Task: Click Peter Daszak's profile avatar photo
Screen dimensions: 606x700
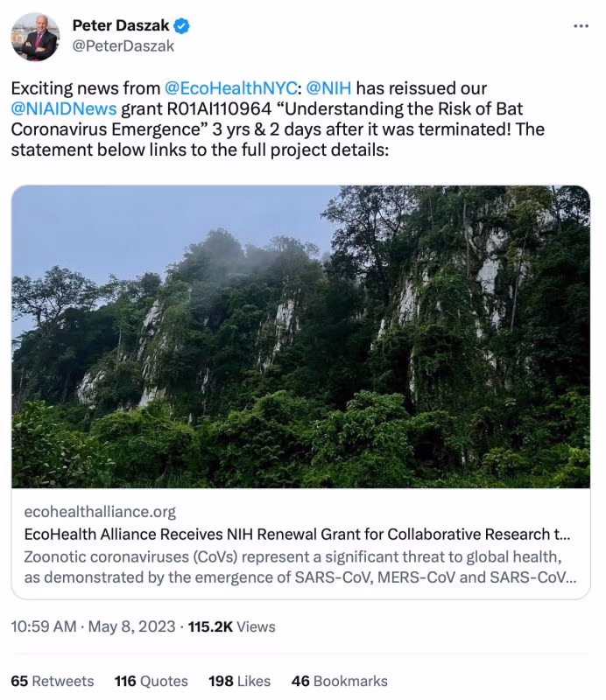Action: (x=35, y=37)
